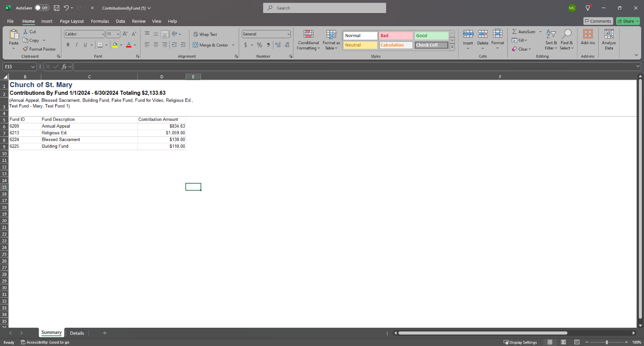Apply the Good cell style swatch
The height and width of the screenshot is (346, 644).
431,35
